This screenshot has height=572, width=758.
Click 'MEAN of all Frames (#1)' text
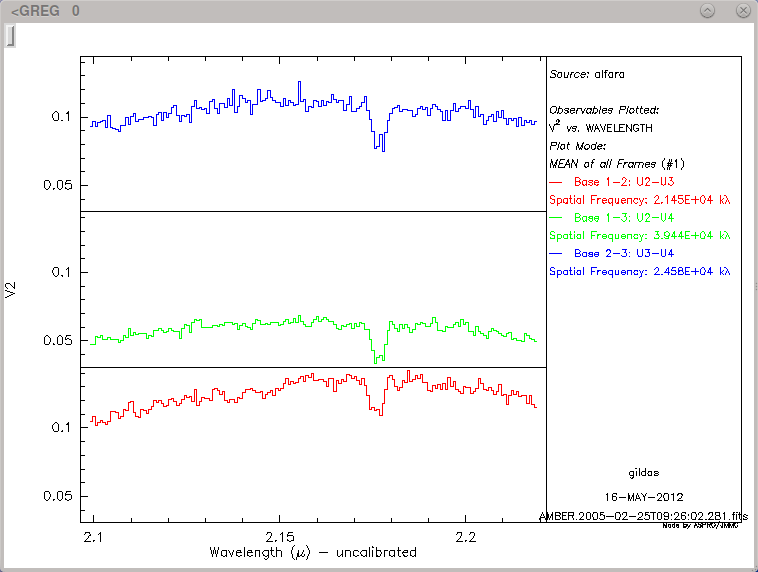[617, 164]
